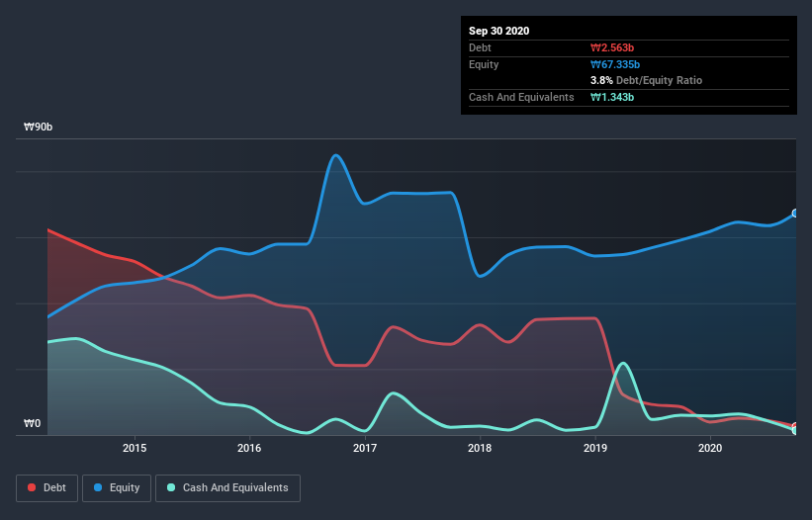Click the 3.8% Debt/Equity Ratio text

pos(646,81)
